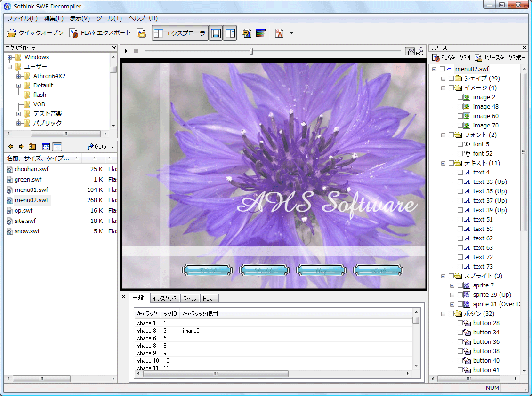The width and height of the screenshot is (532, 396).
Task: Collapse the フォント (2) resource node
Action: pos(443,135)
